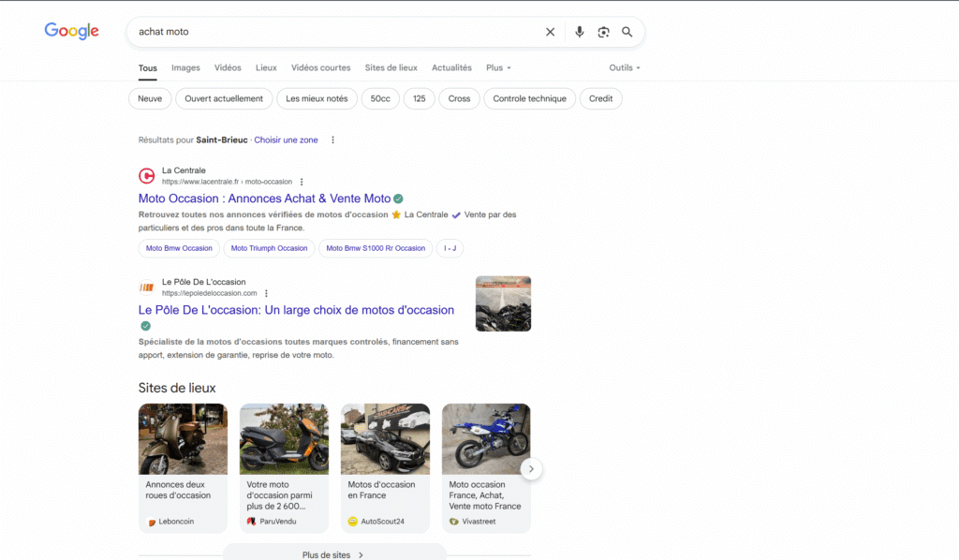
Task: Select the 50cc filter chip
Action: point(380,98)
